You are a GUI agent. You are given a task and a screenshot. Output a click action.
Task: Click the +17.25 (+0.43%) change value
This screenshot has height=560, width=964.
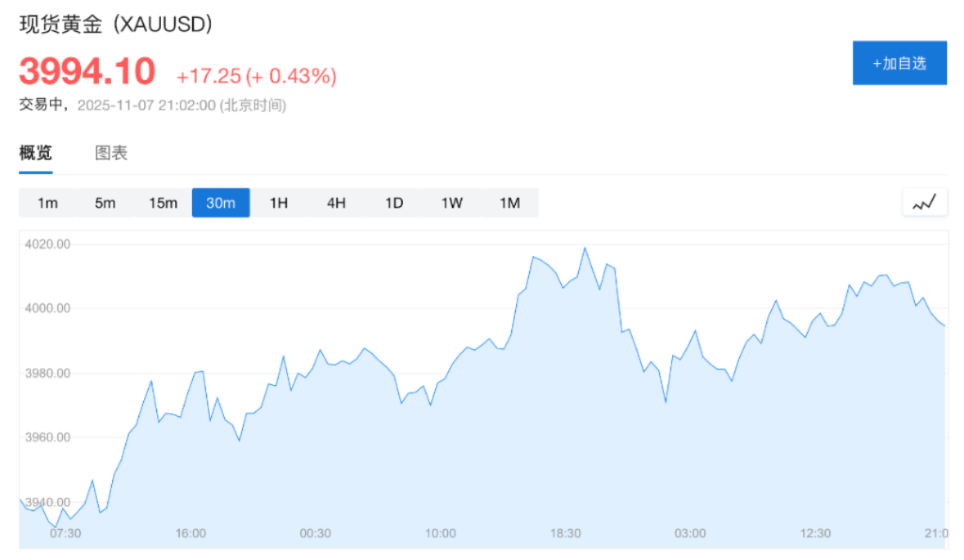pyautogui.click(x=256, y=76)
